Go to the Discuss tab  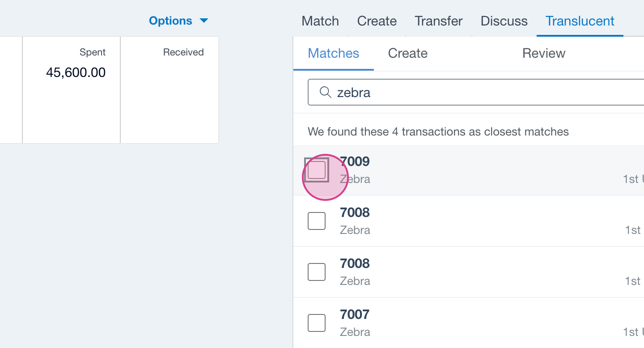coord(504,21)
